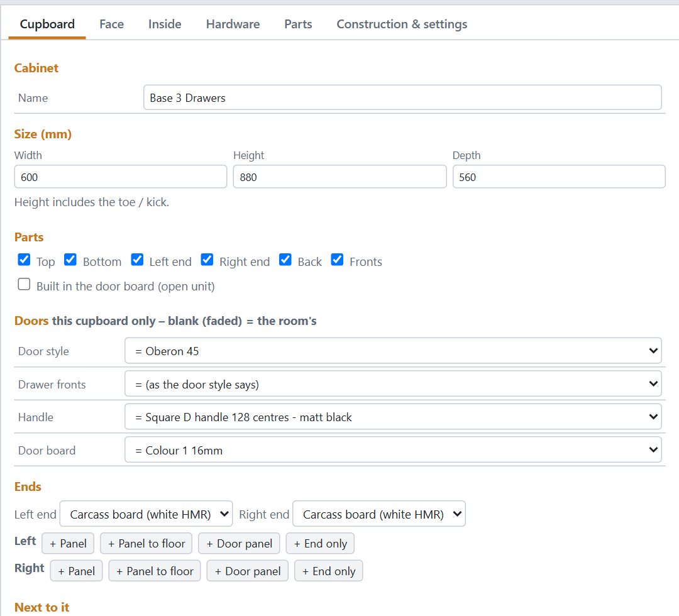Click the Height input field
The width and height of the screenshot is (679, 616).
pos(339,177)
